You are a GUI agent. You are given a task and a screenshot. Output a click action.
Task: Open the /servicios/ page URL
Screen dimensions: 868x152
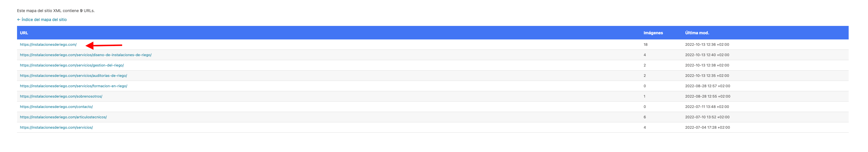click(56, 128)
